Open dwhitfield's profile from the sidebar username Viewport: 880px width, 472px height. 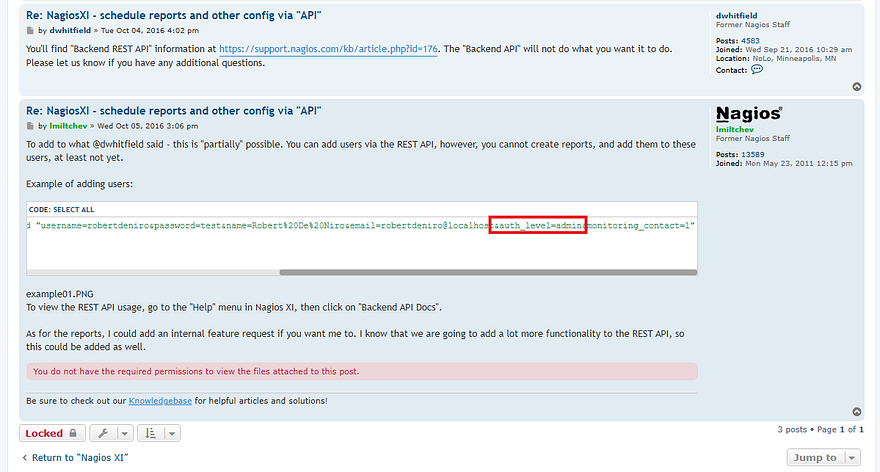coord(737,16)
